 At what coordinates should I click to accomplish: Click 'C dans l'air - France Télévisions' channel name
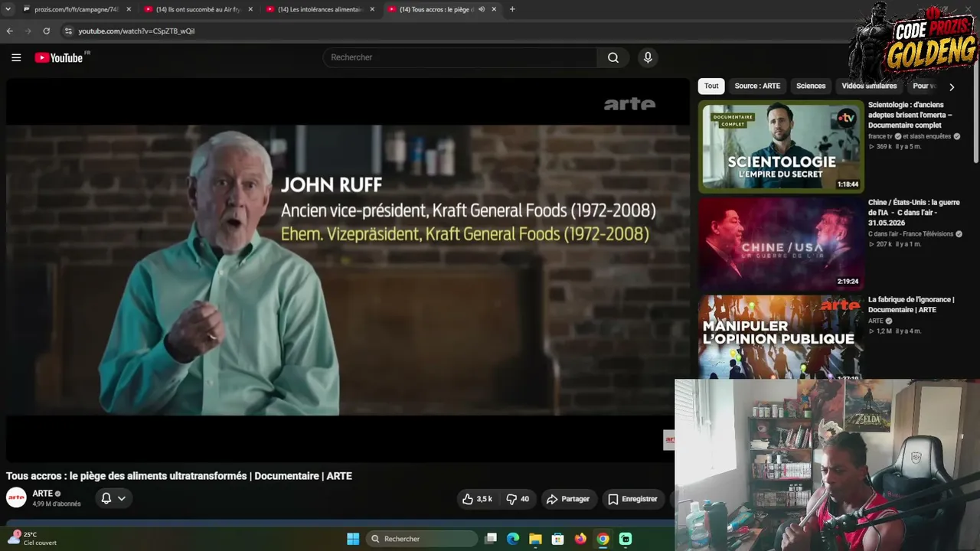click(x=910, y=233)
